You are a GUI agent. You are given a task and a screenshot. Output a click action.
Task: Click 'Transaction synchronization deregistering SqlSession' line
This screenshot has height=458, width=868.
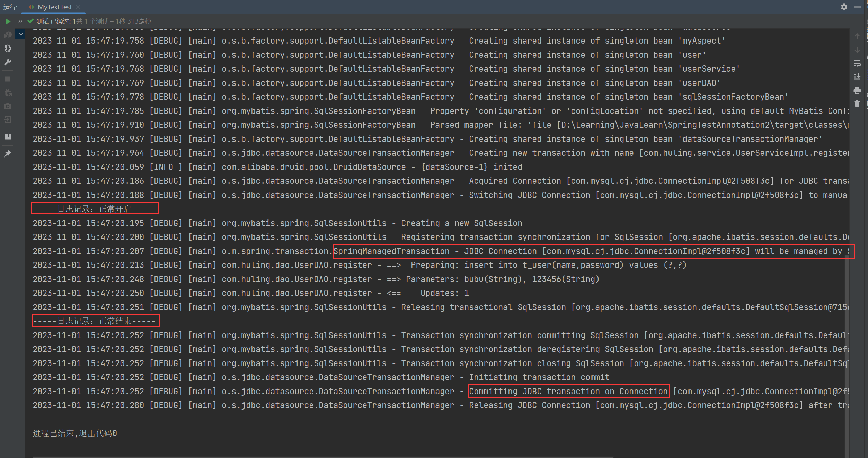(441, 349)
